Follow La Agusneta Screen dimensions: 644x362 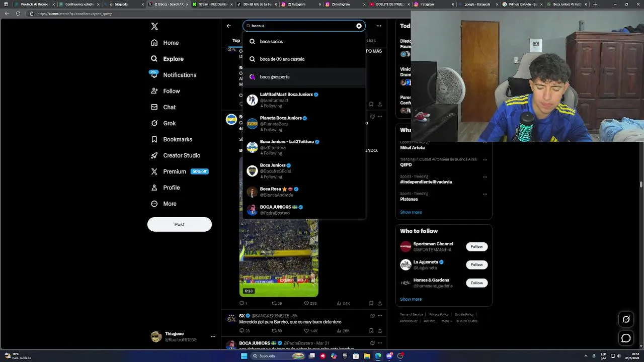[x=476, y=264]
